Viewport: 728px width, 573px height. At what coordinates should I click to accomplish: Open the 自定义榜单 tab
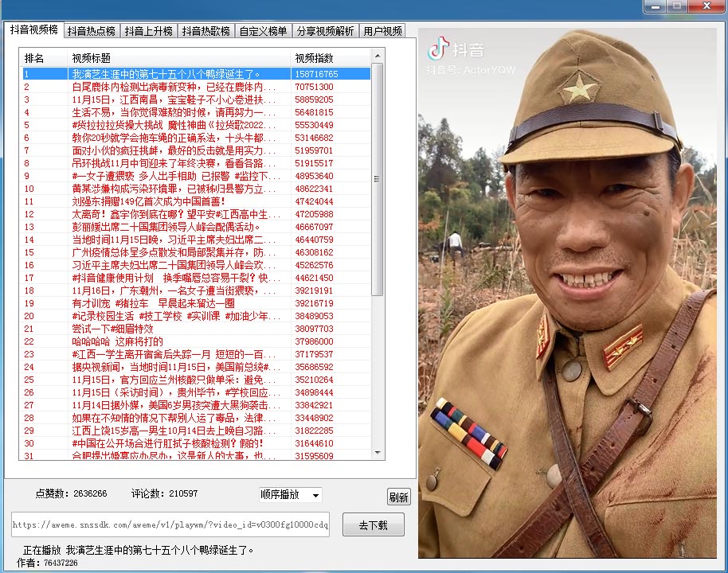(x=264, y=31)
